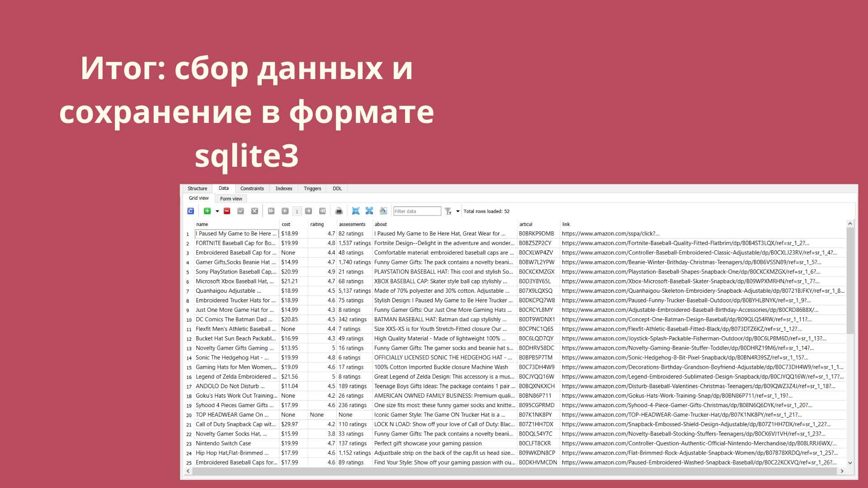Click the green insert row icon
This screenshot has width=868, height=488.
click(207, 211)
